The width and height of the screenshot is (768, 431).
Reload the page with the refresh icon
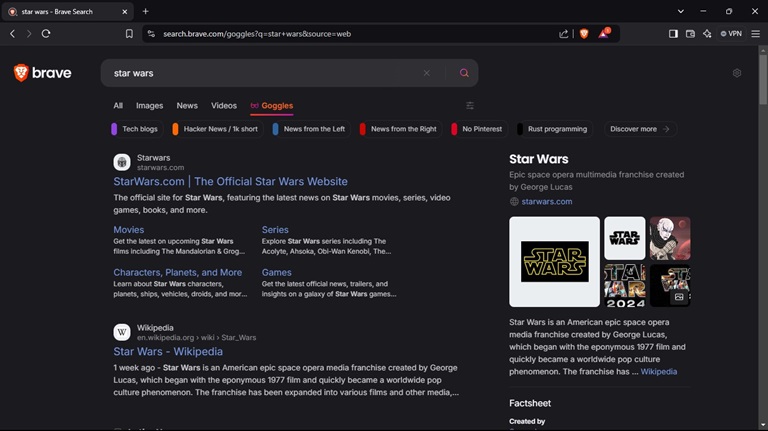tap(46, 33)
